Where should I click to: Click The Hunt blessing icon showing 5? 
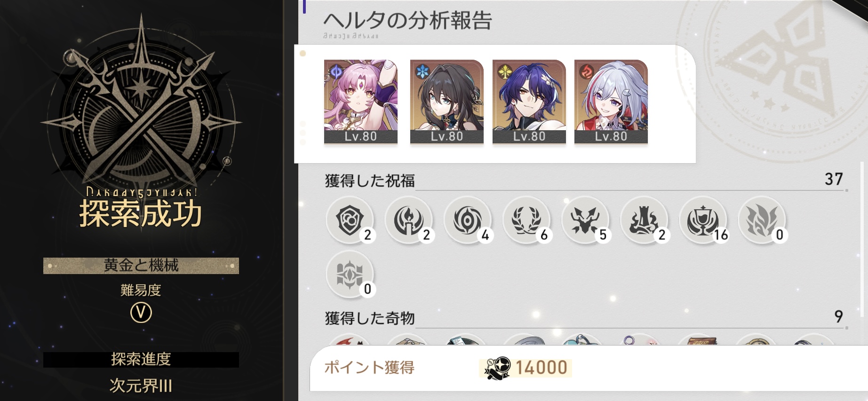(585, 220)
